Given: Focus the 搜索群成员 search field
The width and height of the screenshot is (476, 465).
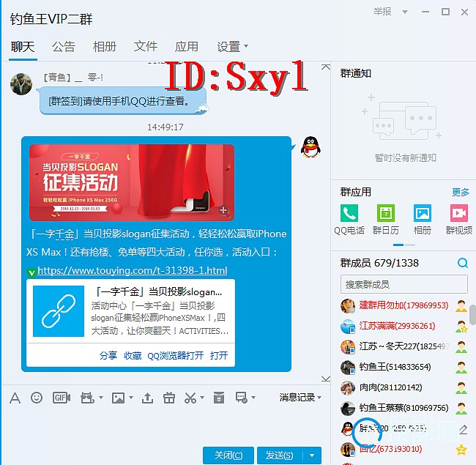Looking at the screenshot, I should [x=404, y=284].
